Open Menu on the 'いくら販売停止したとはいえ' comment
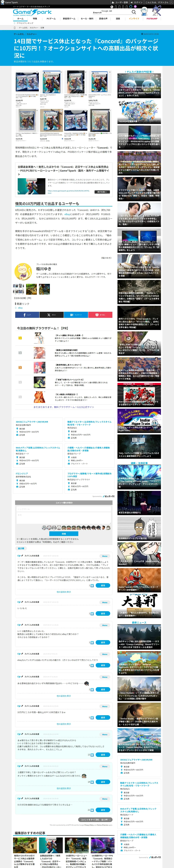This screenshot has height=868, width=174. coord(105,625)
